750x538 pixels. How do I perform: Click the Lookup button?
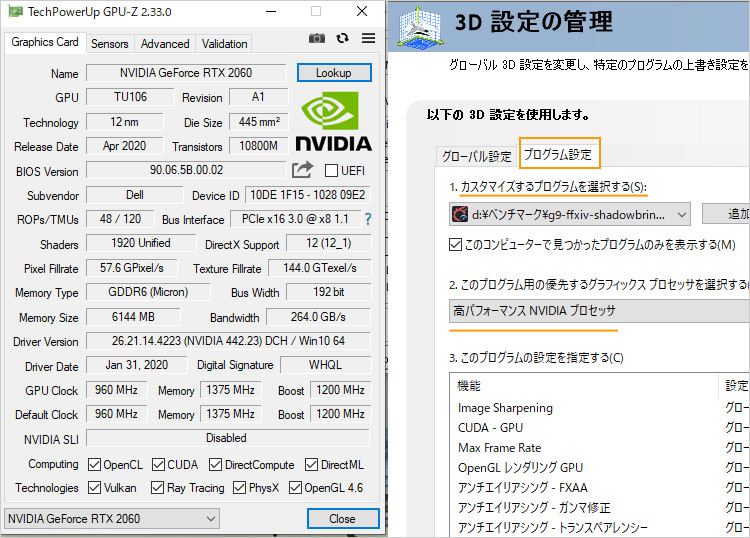[x=334, y=73]
